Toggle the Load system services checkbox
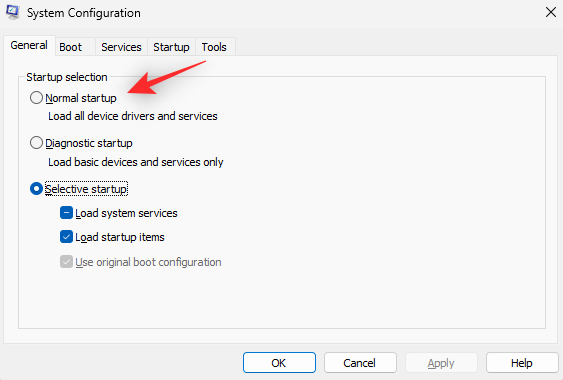Viewport: 563px width, 380px height. click(x=66, y=213)
